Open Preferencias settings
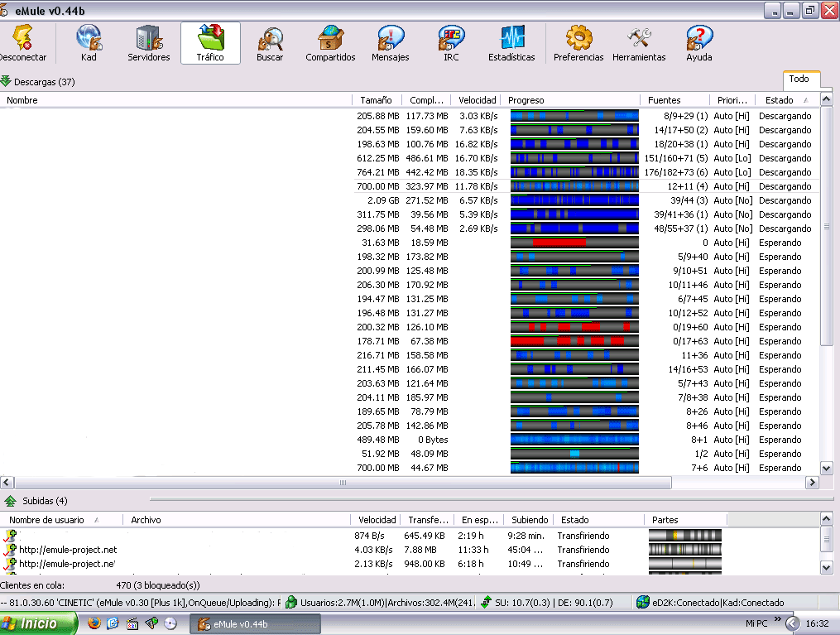Screen dimensions: 840x635 point(578,43)
